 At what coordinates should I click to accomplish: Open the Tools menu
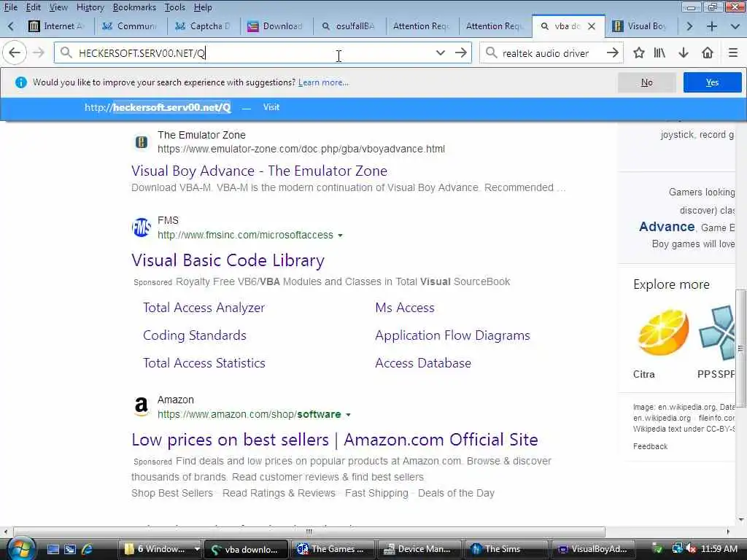175,7
